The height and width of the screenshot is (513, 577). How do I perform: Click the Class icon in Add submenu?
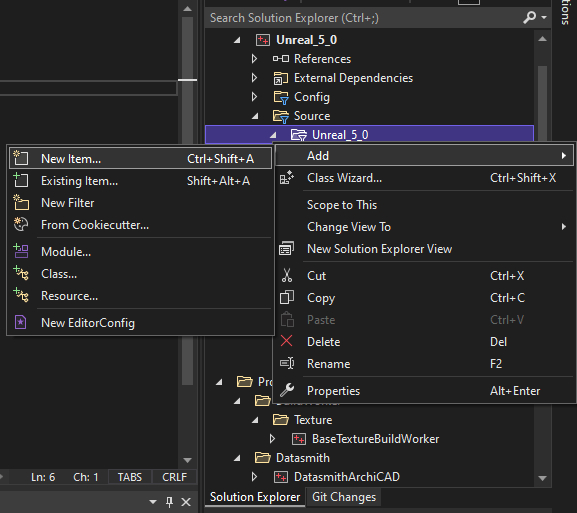click(21, 273)
